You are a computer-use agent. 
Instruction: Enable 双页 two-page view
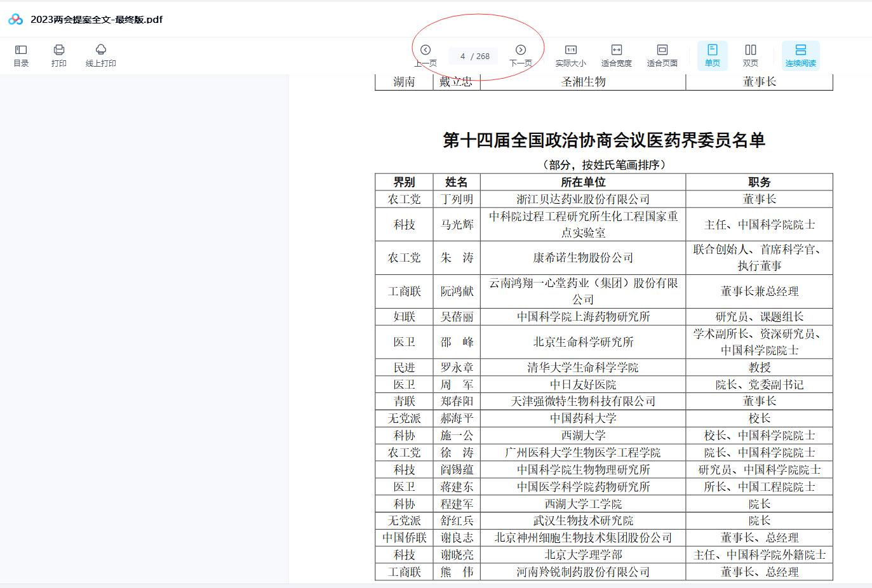tap(750, 55)
